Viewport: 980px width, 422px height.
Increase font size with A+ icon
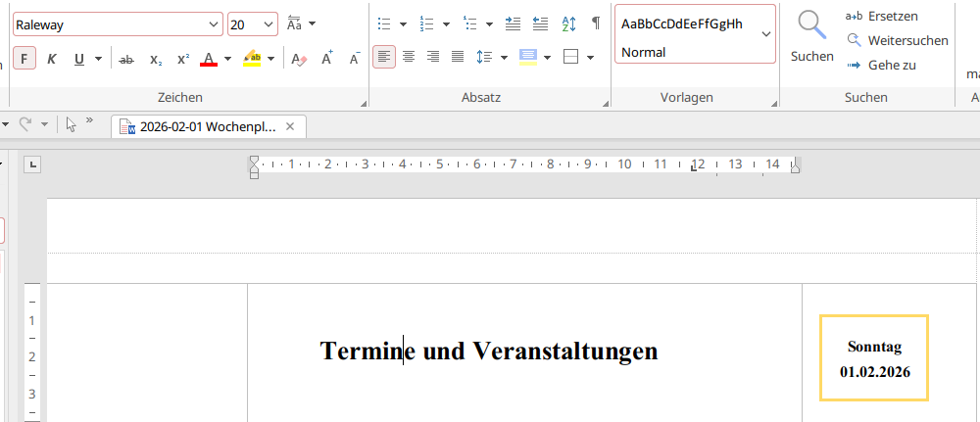(327, 59)
